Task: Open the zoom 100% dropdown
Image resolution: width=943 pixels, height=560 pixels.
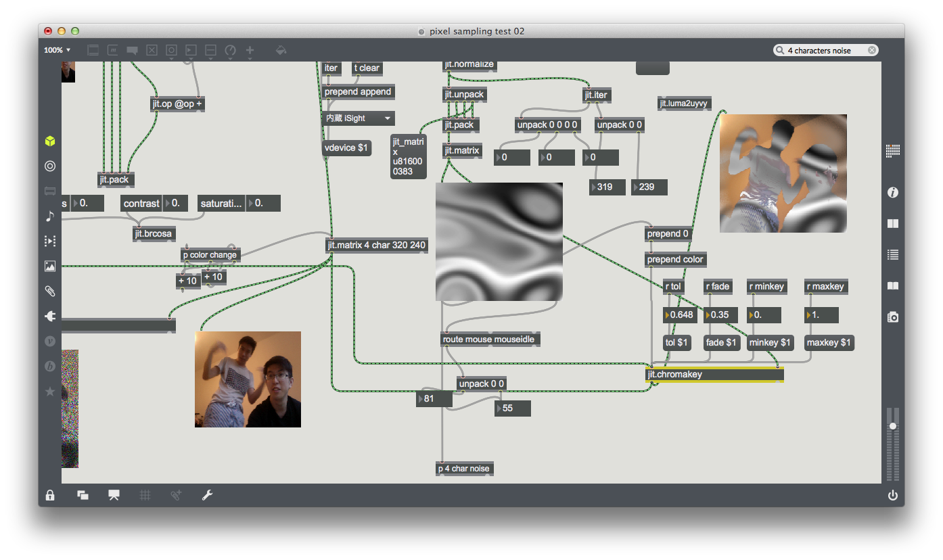Action: point(57,50)
